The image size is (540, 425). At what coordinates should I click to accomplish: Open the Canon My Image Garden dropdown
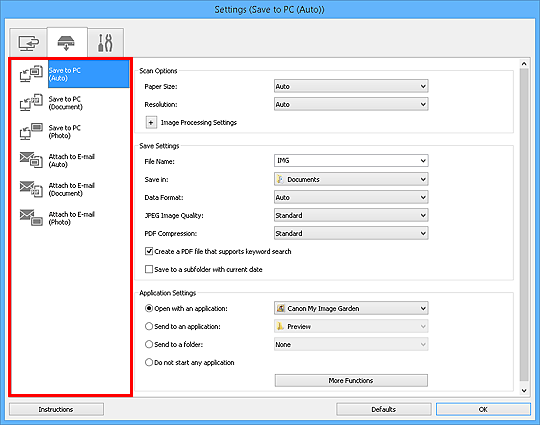pyautogui.click(x=351, y=308)
